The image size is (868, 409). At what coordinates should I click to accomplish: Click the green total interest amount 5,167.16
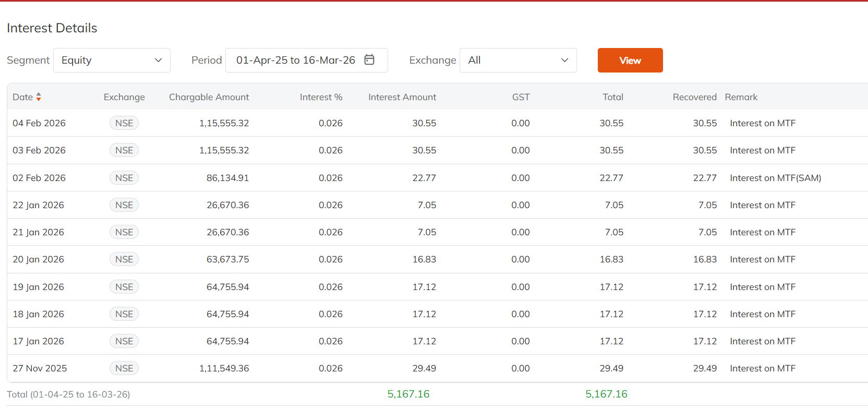(x=408, y=394)
